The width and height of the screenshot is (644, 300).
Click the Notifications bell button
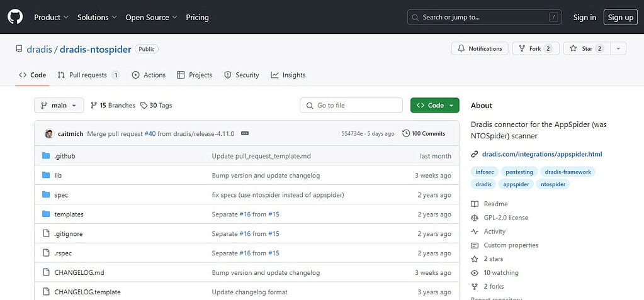480,48
